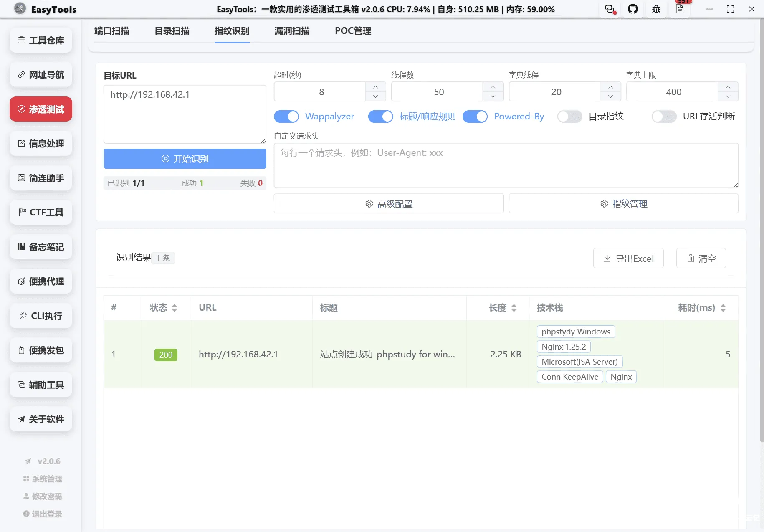
Task: Export results using 导出Excel button
Action: pos(628,258)
